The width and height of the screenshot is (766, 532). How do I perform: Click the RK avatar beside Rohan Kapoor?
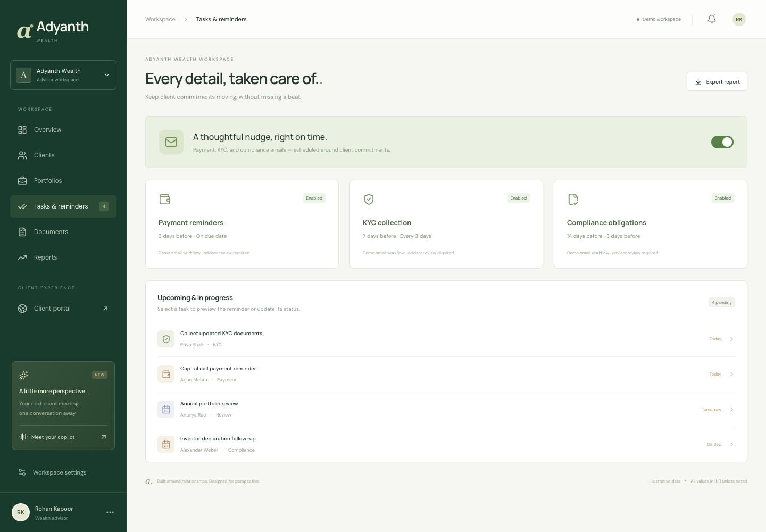pos(21,512)
